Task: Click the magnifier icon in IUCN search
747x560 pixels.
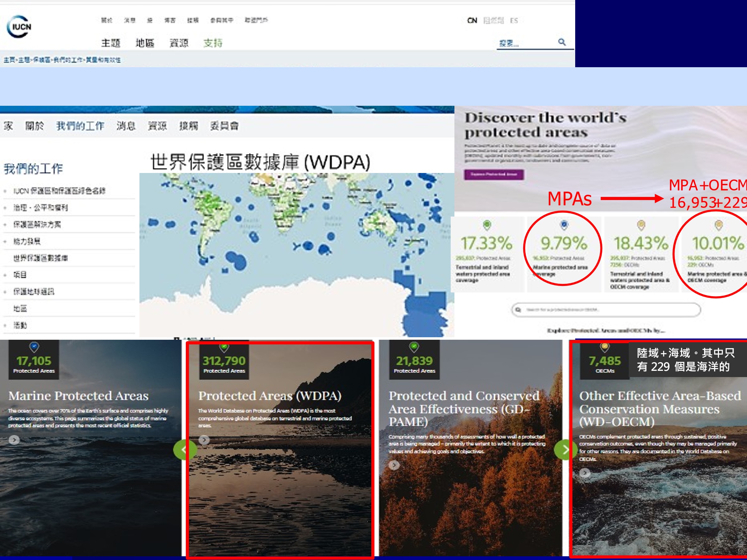Action: click(561, 42)
